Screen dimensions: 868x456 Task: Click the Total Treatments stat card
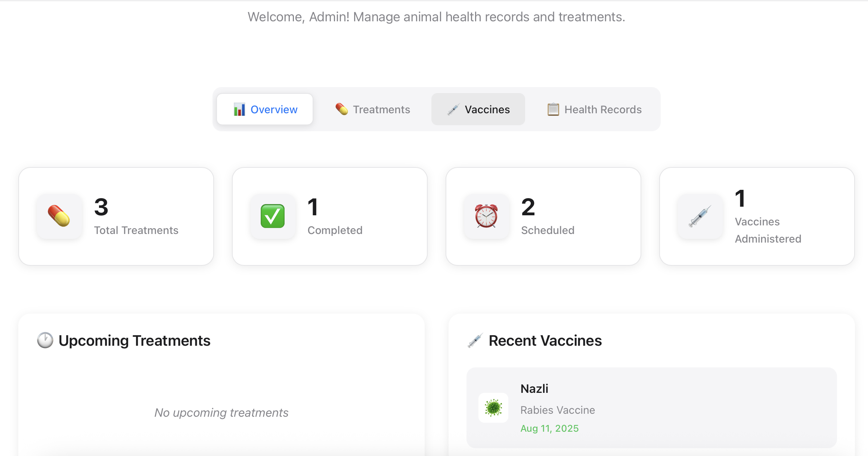coord(116,216)
